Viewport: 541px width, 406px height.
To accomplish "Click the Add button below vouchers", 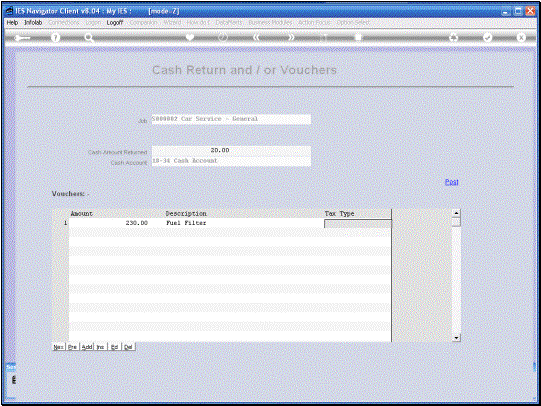I will (87, 347).
